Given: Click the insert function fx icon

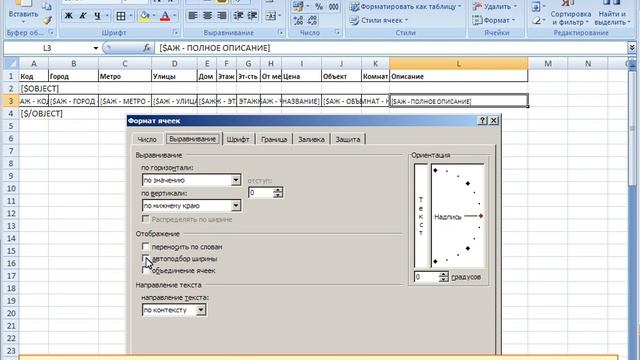Looking at the screenshot, I should click(147, 48).
